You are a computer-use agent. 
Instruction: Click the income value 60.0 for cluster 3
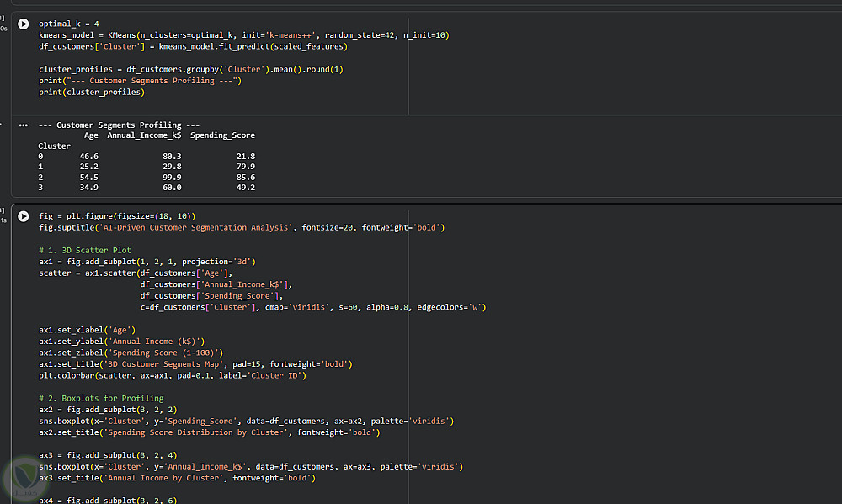(172, 188)
